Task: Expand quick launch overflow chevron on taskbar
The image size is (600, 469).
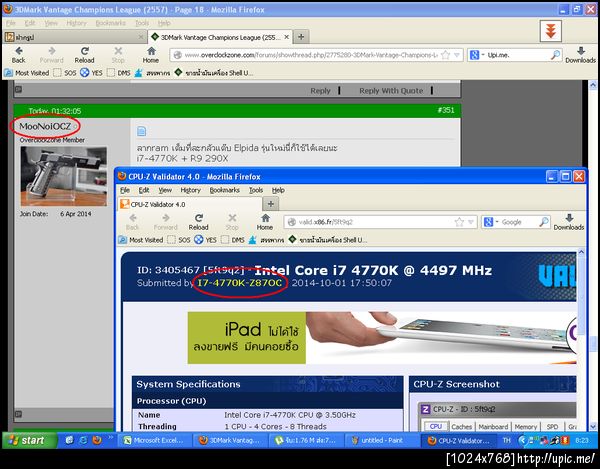Action: (111, 437)
